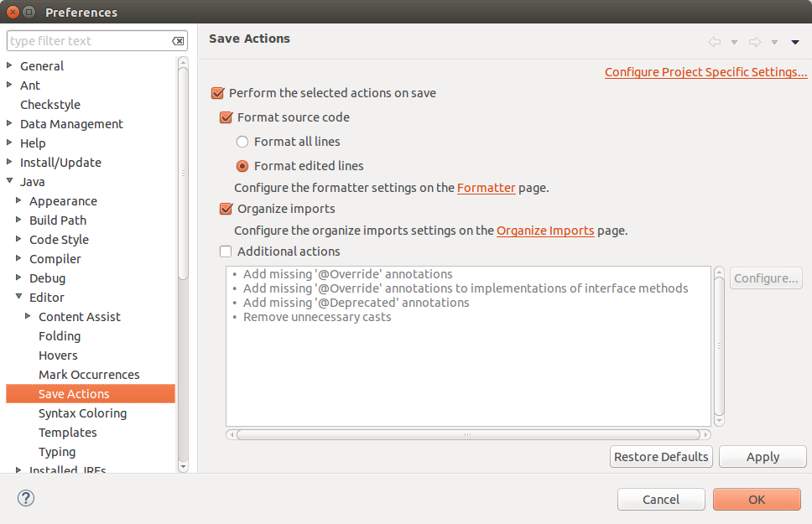Click in the type filter text field
The width and height of the screenshot is (812, 524).
(88, 41)
